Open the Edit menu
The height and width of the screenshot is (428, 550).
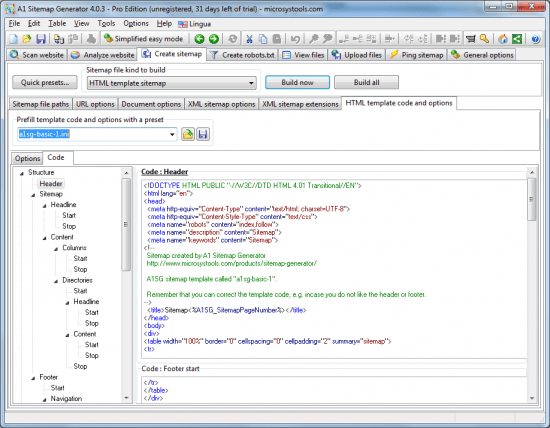point(34,24)
